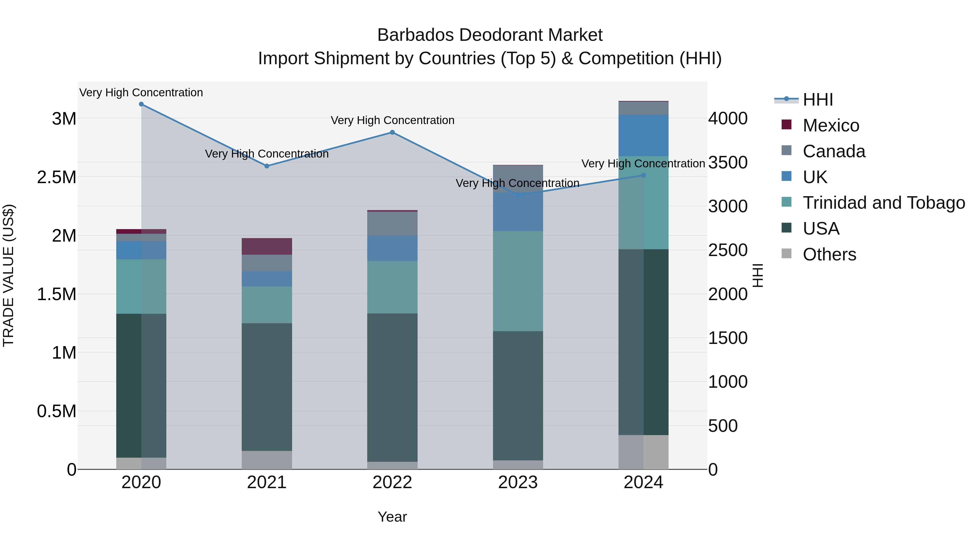Click Trinidad and Tobago segment in 2022 bar
The height and width of the screenshot is (551, 980).
(x=392, y=287)
